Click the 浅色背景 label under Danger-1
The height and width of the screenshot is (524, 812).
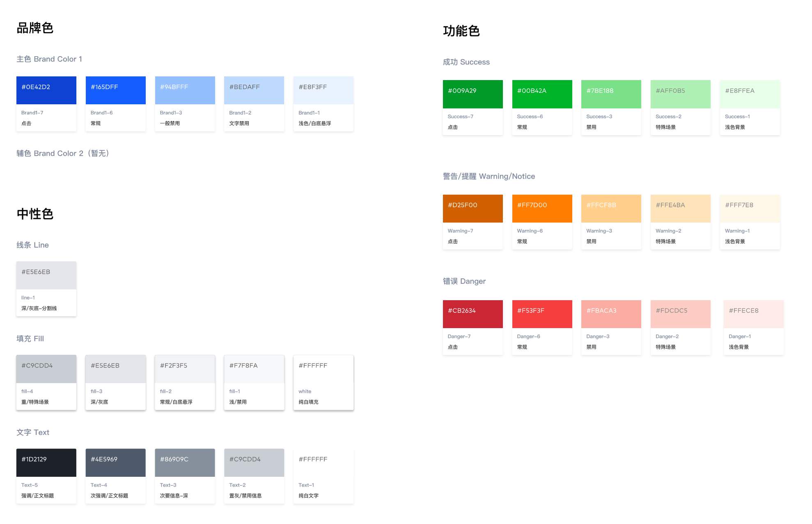pos(739,347)
